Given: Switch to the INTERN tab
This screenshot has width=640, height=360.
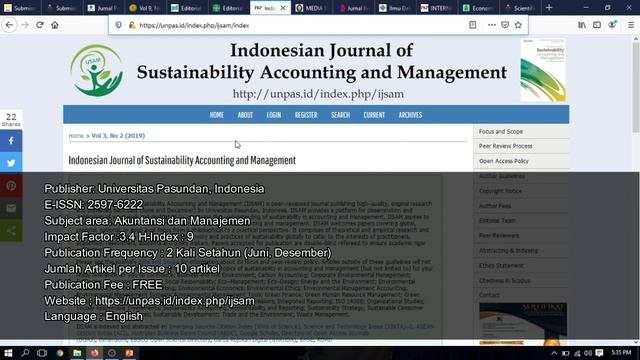Looking at the screenshot, I should pos(437,8).
